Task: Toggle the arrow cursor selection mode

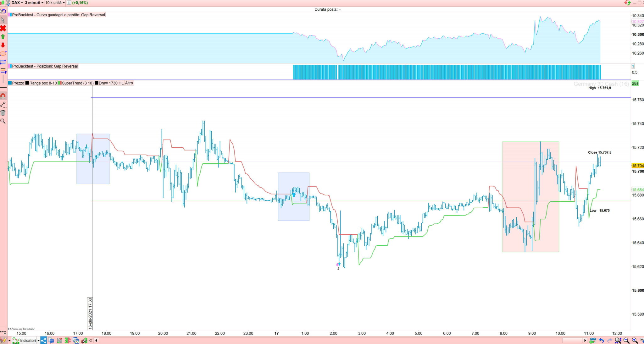Action: [x=3, y=20]
